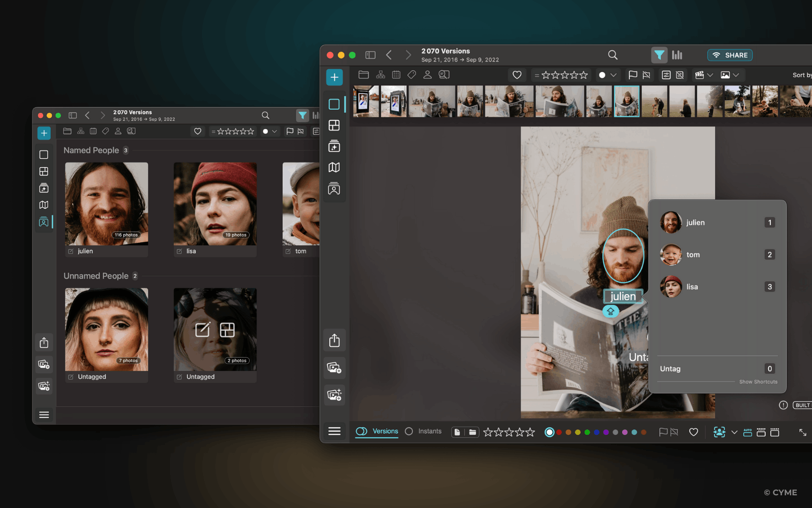Open the calendar filter in the front window toolbar
812x508 pixels.
[396, 75]
